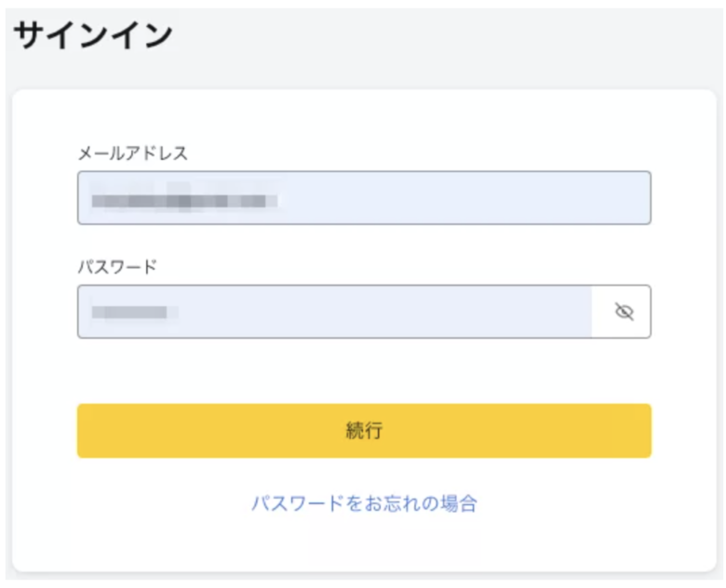726x588 pixels.
Task: Focus the メールアドレス input field
Action: [x=364, y=197]
